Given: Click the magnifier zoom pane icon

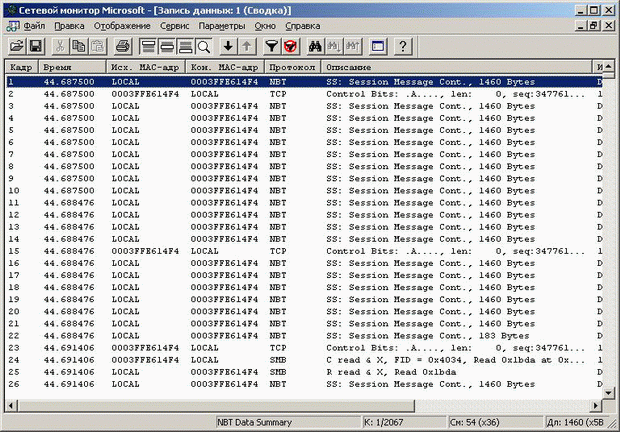Looking at the screenshot, I should [x=203, y=46].
